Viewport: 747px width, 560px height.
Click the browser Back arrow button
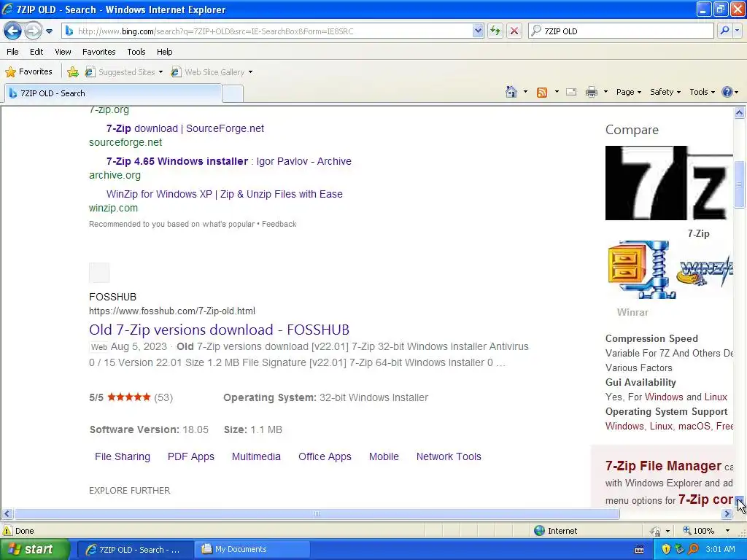13,31
